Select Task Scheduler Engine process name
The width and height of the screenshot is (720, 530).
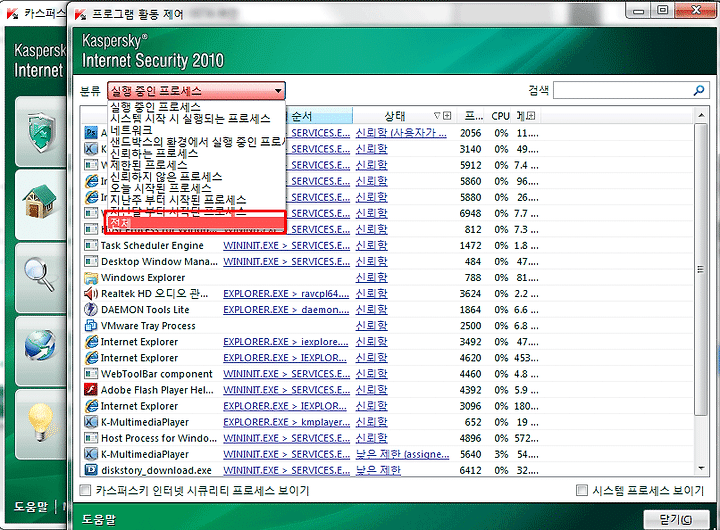[x=152, y=245]
